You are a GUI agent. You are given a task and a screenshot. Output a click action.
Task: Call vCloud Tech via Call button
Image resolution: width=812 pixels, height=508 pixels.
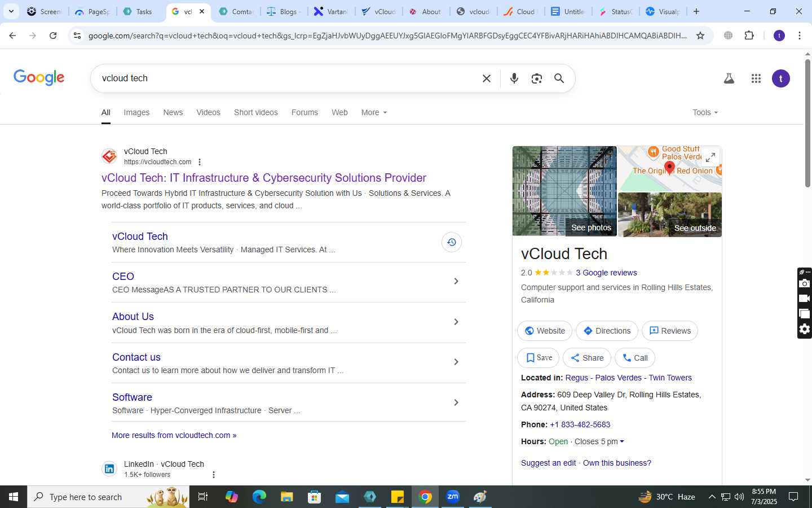coord(635,358)
